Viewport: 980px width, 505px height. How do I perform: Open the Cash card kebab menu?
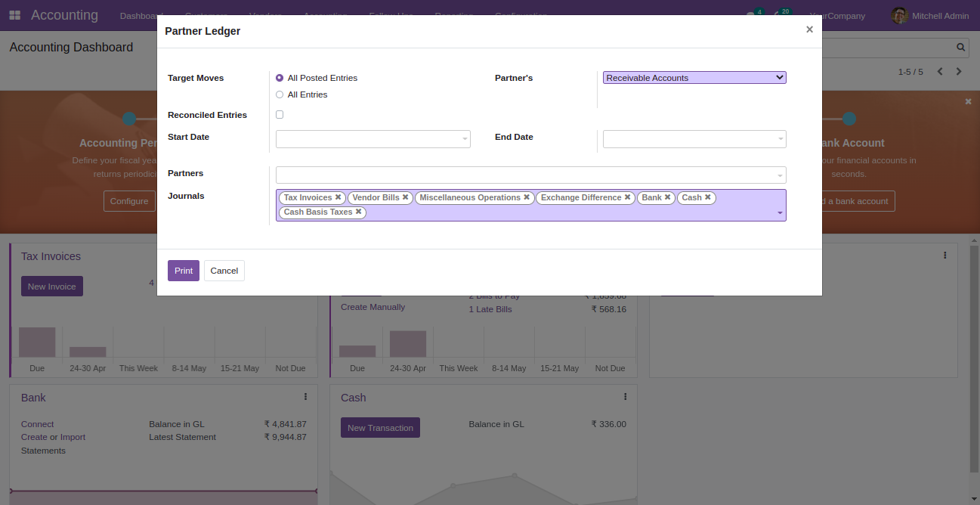(x=625, y=397)
